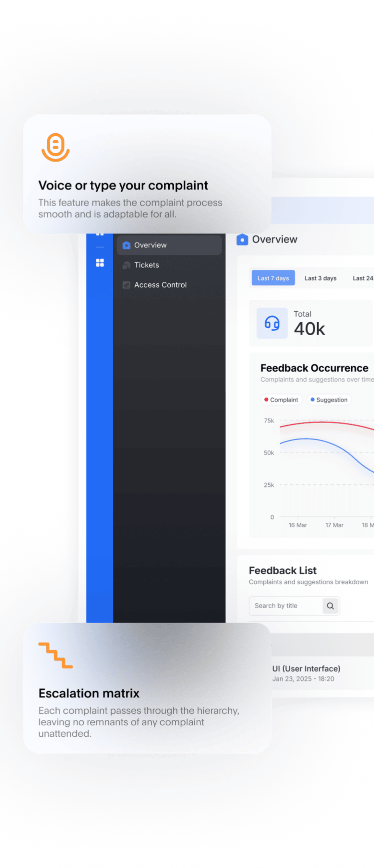Click the Jan 23, 2025 - 18:20 timestamp
The width and height of the screenshot is (374, 868).
tap(303, 679)
